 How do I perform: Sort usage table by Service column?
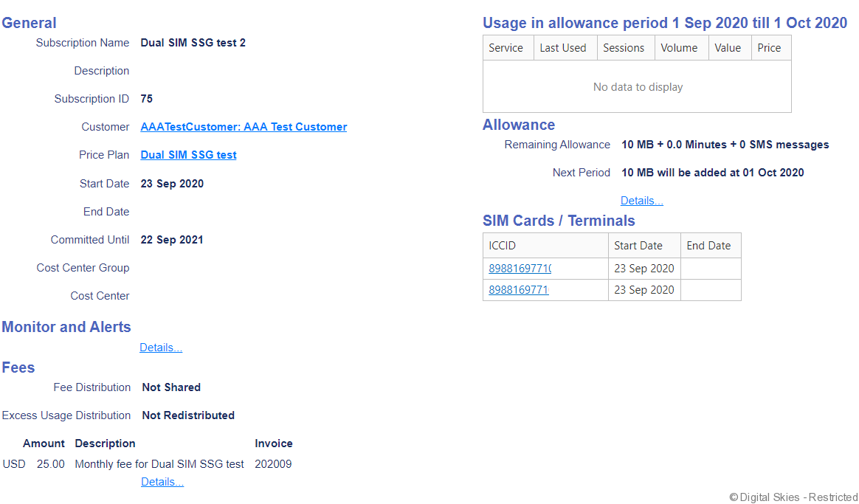click(506, 48)
